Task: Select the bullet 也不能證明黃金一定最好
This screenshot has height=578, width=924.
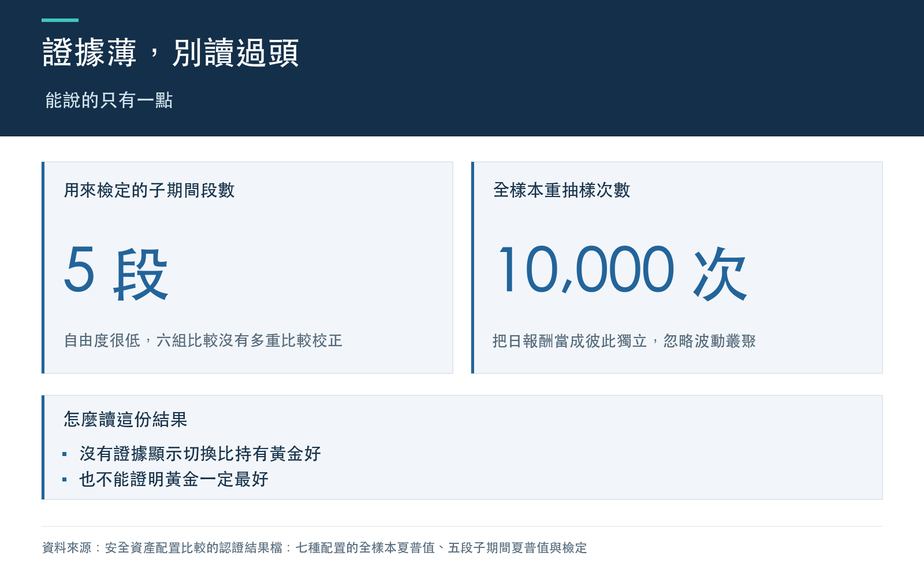Action: (174, 479)
